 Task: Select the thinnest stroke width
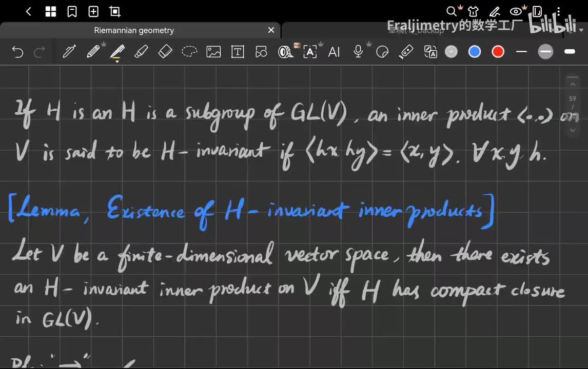[522, 52]
